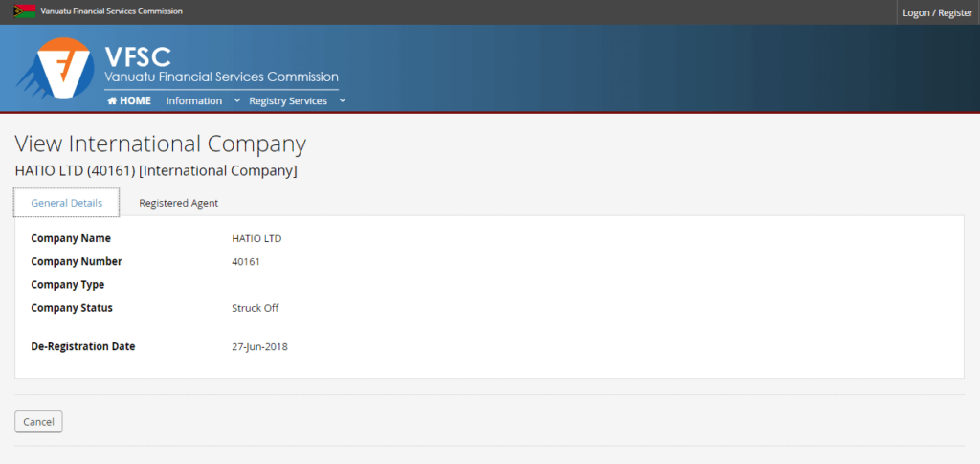Go to the HOME link
The width and height of the screenshot is (980, 464).
[x=129, y=100]
